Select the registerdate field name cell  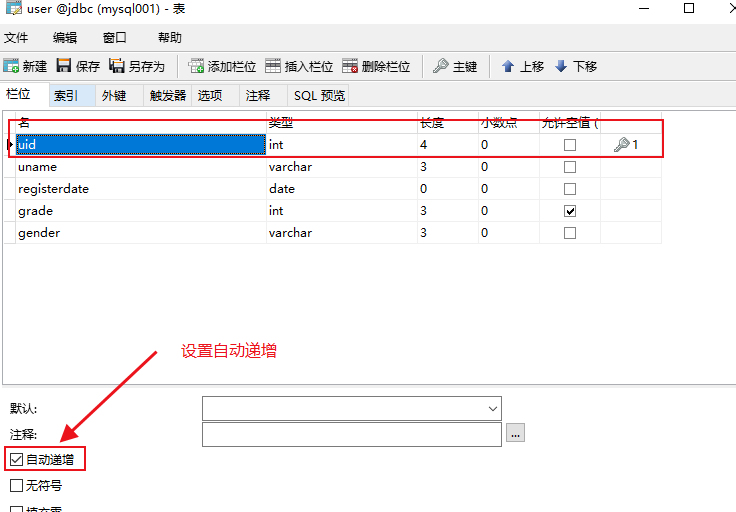[141, 189]
